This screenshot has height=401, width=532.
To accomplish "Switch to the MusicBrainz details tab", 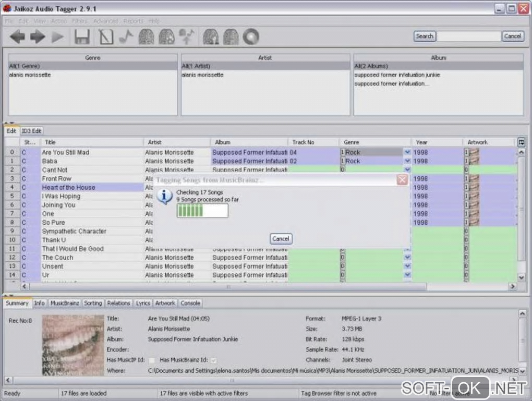I will coord(65,303).
